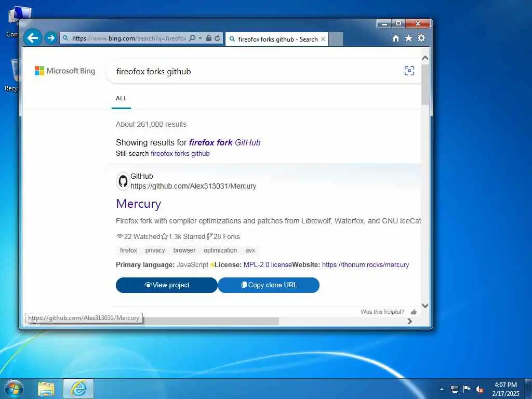Select the ALL results tab

pos(121,98)
